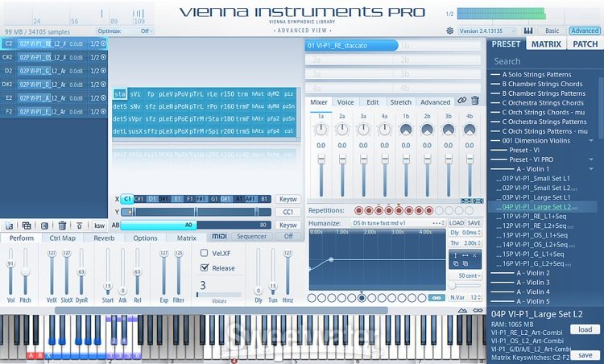Click the 1a mixer fader

pos(321,159)
